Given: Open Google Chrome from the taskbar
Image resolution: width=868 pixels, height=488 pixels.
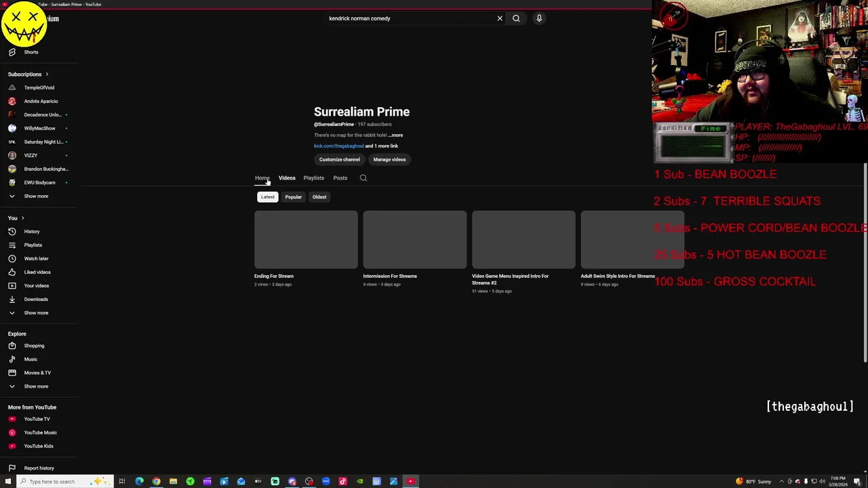Looking at the screenshot, I should tap(156, 481).
